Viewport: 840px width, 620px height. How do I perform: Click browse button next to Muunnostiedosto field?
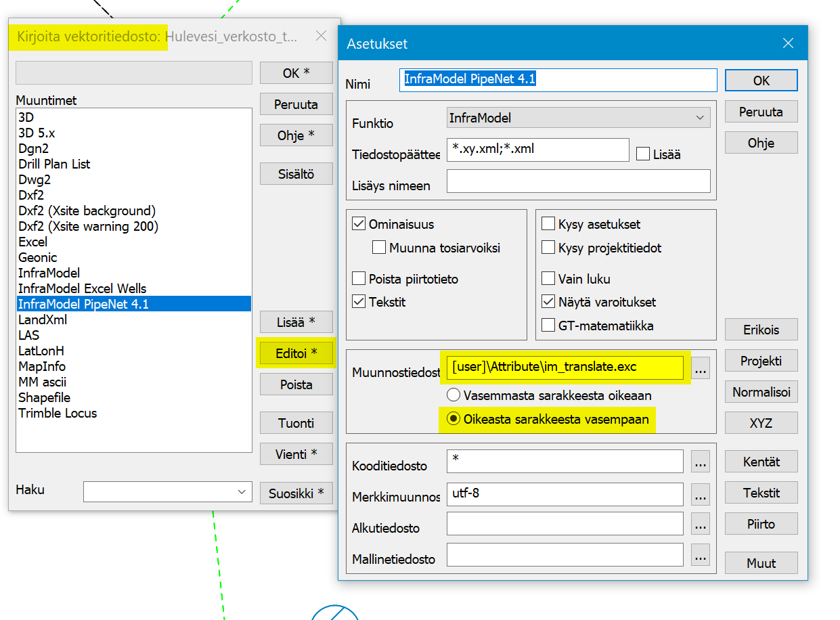[x=700, y=370]
